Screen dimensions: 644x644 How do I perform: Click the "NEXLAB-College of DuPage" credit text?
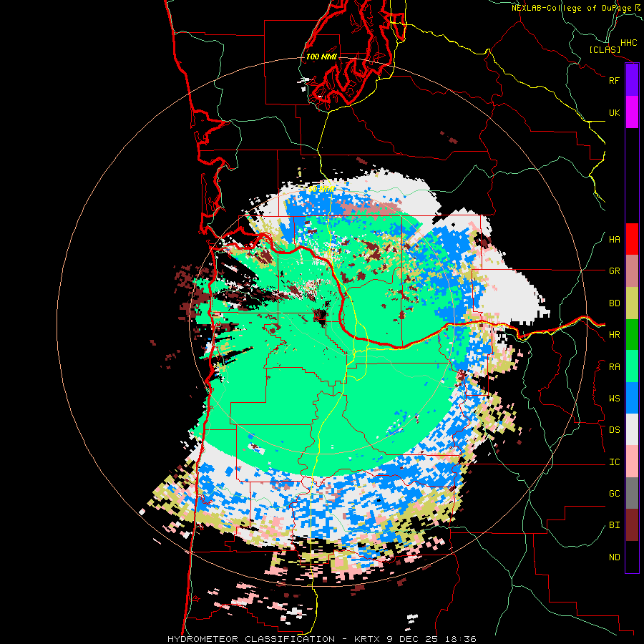(571, 8)
